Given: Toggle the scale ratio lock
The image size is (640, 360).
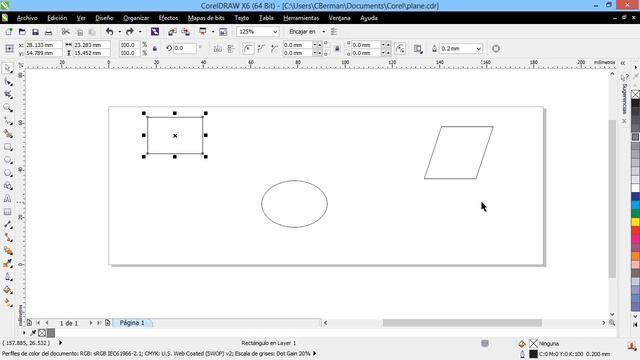Looking at the screenshot, I should point(155,49).
